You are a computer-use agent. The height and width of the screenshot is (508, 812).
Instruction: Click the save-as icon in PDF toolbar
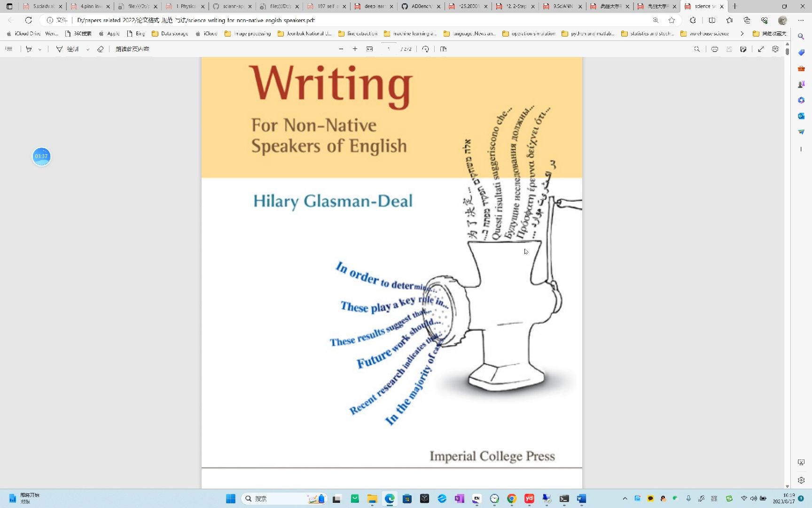743,49
